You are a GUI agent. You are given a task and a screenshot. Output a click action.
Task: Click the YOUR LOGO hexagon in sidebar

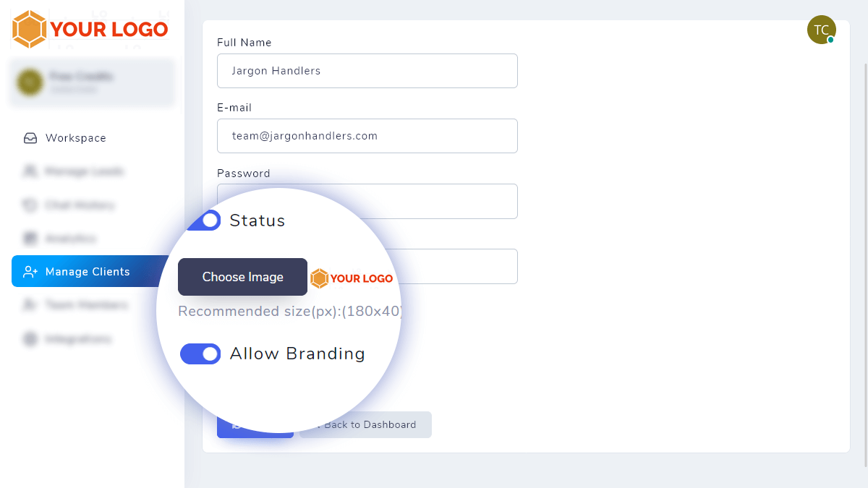click(x=30, y=29)
